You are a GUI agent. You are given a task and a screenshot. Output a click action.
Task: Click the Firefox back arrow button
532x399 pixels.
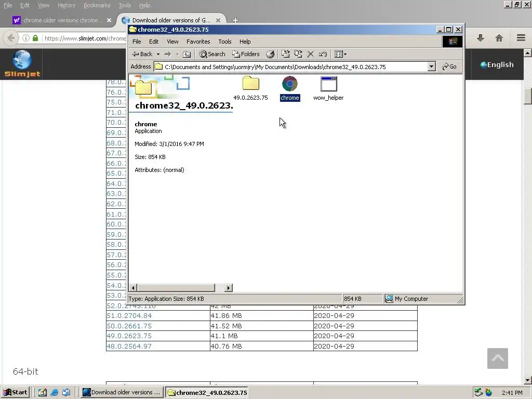tap(11, 38)
